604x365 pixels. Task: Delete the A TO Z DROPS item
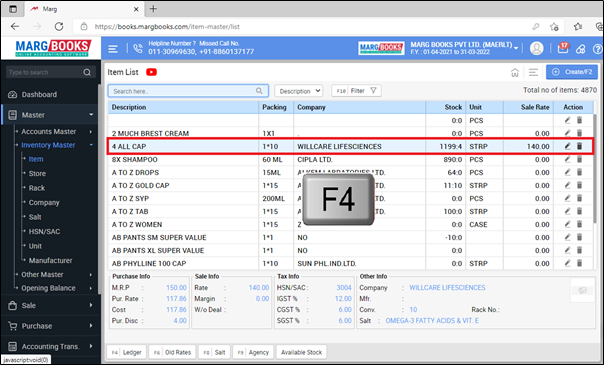[579, 172]
